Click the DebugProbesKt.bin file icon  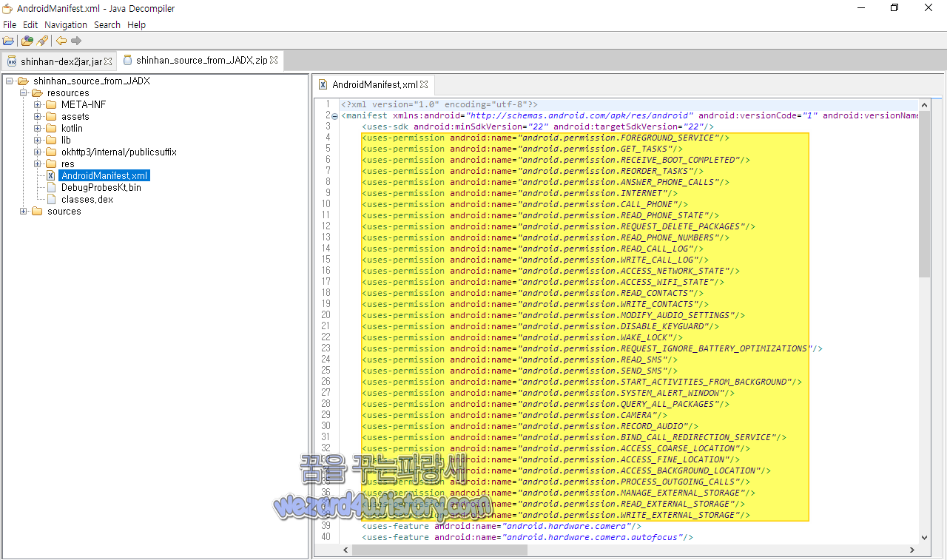click(51, 188)
